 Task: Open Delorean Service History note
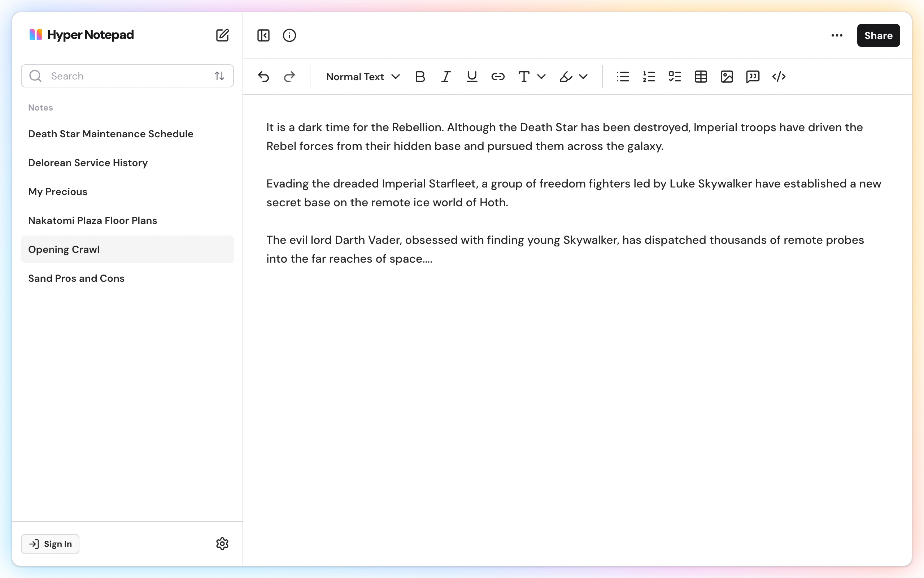click(x=127, y=163)
